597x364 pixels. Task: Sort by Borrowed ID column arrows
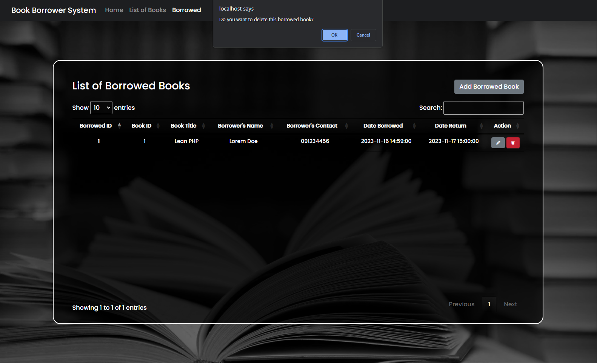click(119, 126)
